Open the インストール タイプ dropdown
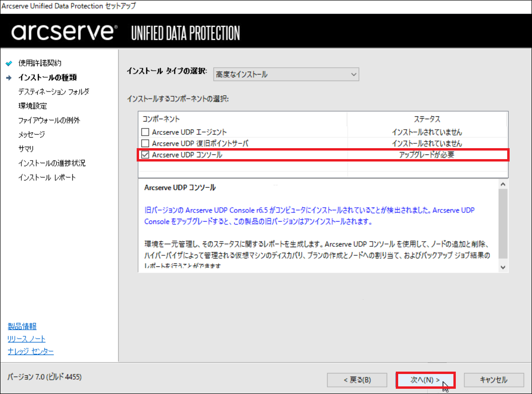 [x=286, y=74]
